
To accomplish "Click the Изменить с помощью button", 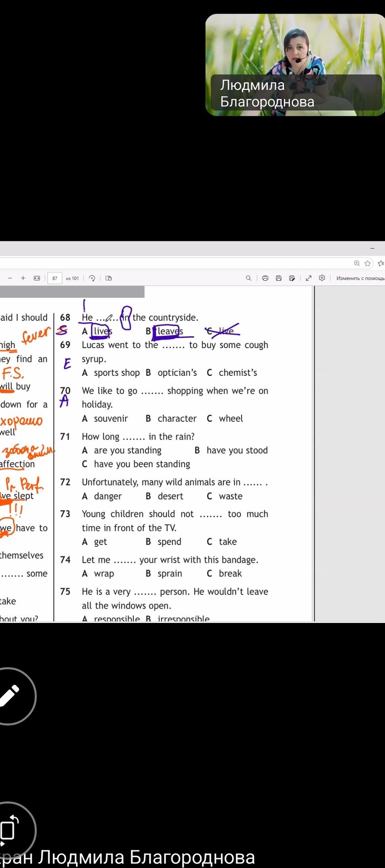I will click(x=360, y=278).
